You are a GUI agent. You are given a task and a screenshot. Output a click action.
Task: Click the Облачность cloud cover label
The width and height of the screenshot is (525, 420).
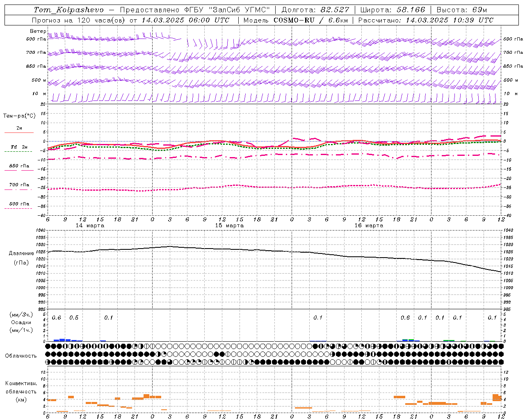(x=21, y=356)
